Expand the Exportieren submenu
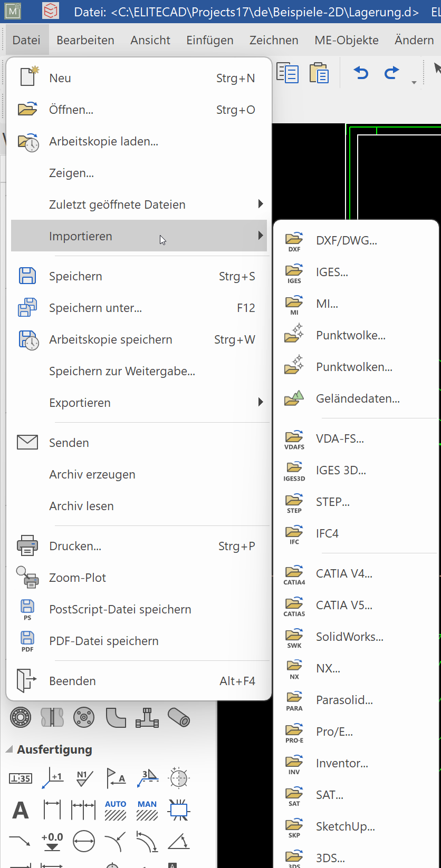 (80, 402)
